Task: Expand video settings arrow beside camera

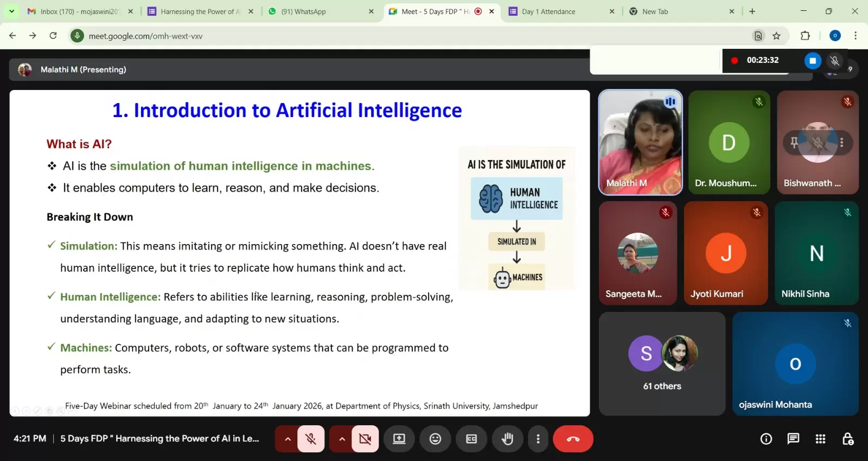Action: pyautogui.click(x=342, y=439)
